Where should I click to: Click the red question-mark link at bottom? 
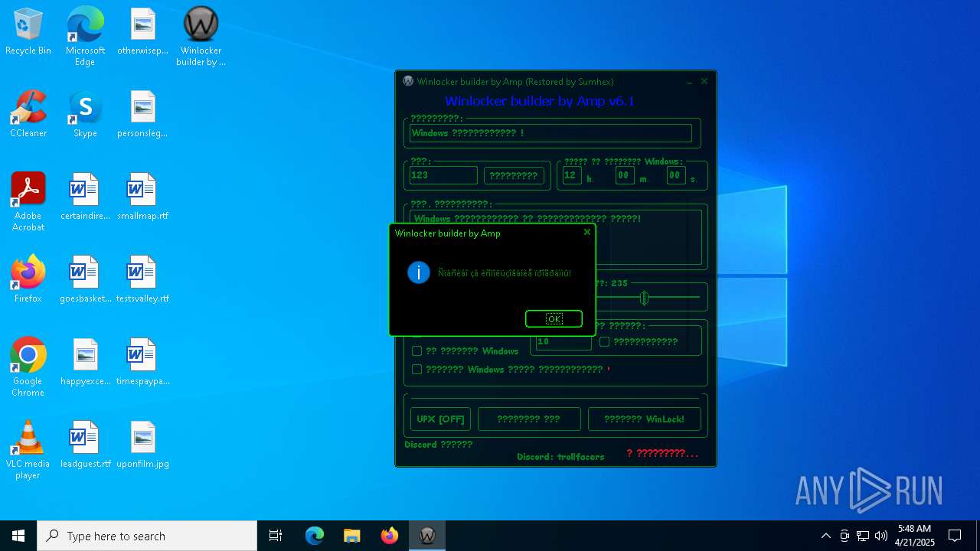pos(662,453)
